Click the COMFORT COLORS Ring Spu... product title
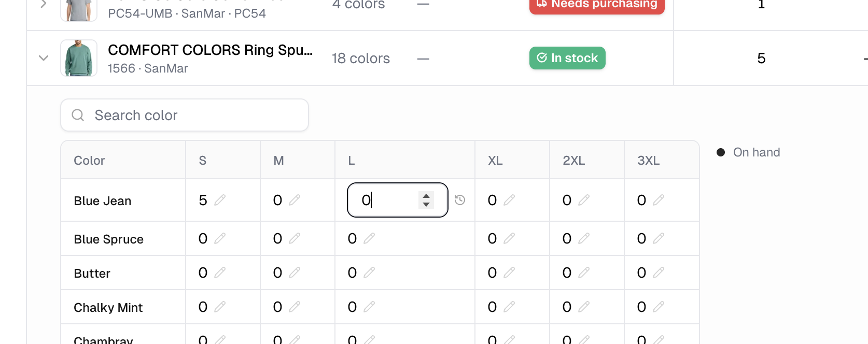Image resolution: width=868 pixels, height=344 pixels. (x=210, y=50)
